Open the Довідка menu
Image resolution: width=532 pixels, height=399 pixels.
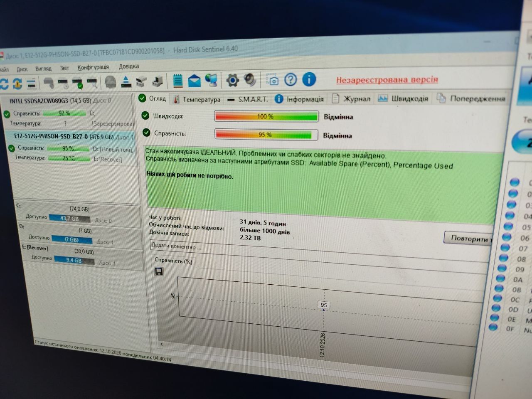(129, 66)
